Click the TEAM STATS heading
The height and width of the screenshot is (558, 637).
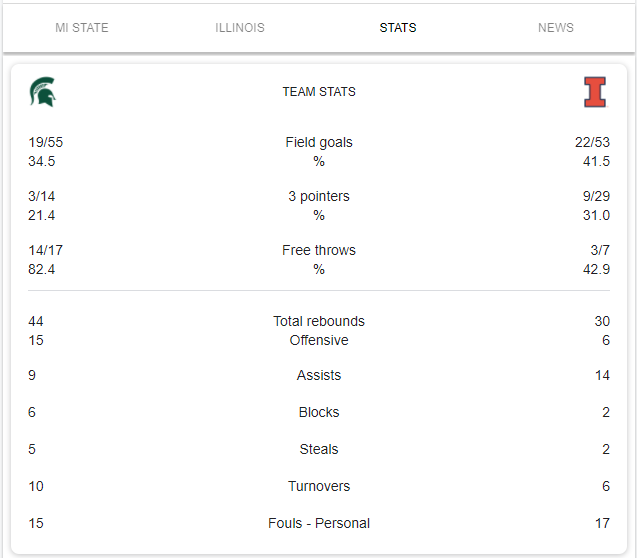[x=319, y=92]
